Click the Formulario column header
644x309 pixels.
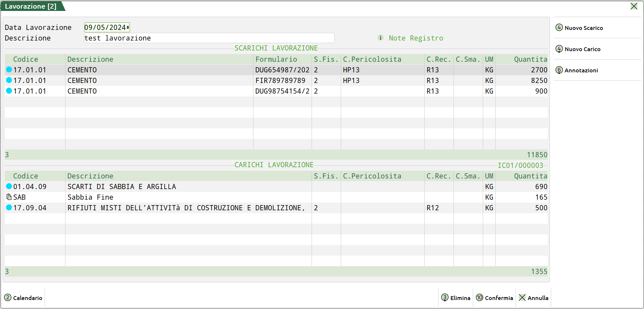tap(276, 59)
